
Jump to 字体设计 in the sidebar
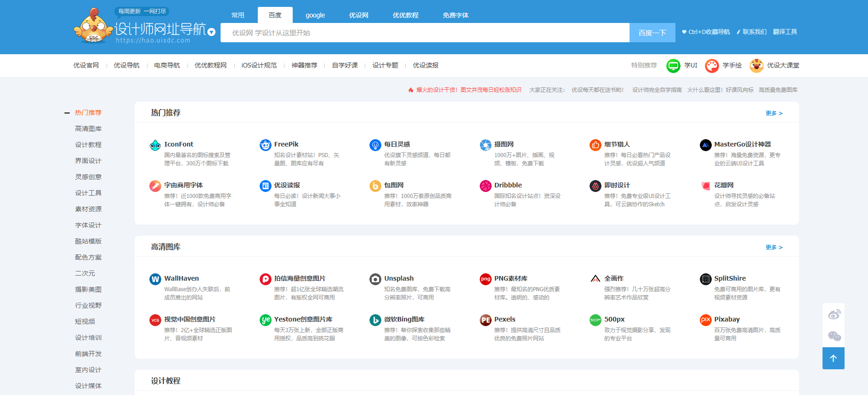(88, 226)
